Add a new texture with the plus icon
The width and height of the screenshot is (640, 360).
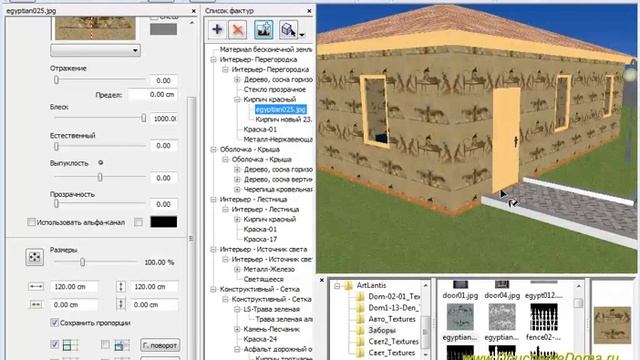click(217, 30)
